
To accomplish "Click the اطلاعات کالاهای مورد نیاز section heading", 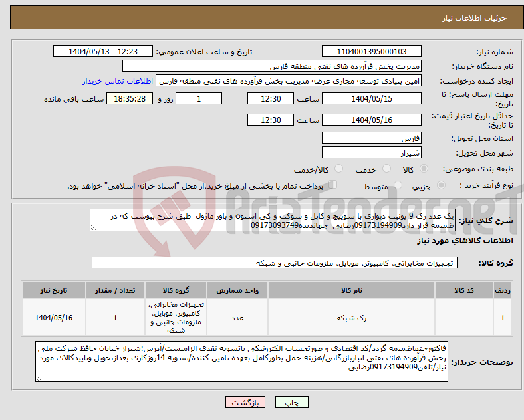I will [465, 241].
